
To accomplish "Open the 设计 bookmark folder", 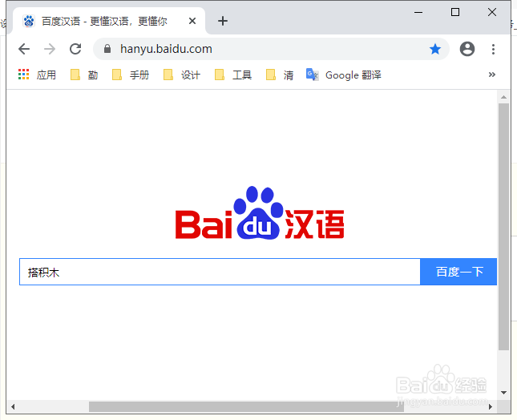I will click(182, 75).
